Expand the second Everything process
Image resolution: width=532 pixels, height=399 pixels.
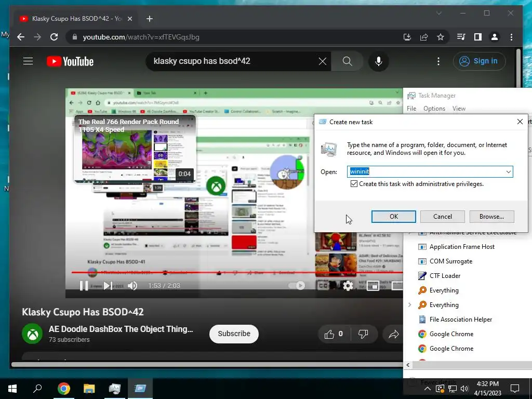(x=409, y=304)
